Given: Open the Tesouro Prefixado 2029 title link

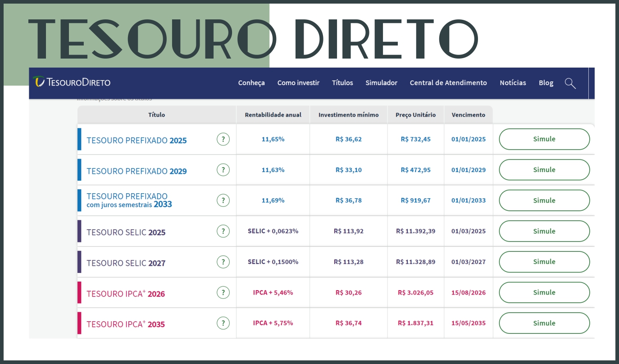Looking at the screenshot, I should click(x=137, y=171).
